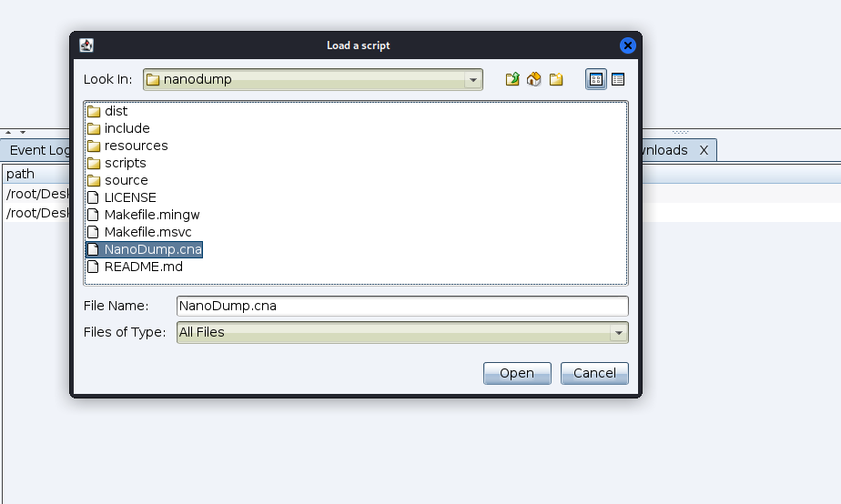
Task: Switch to Details view icon
Action: 618,79
